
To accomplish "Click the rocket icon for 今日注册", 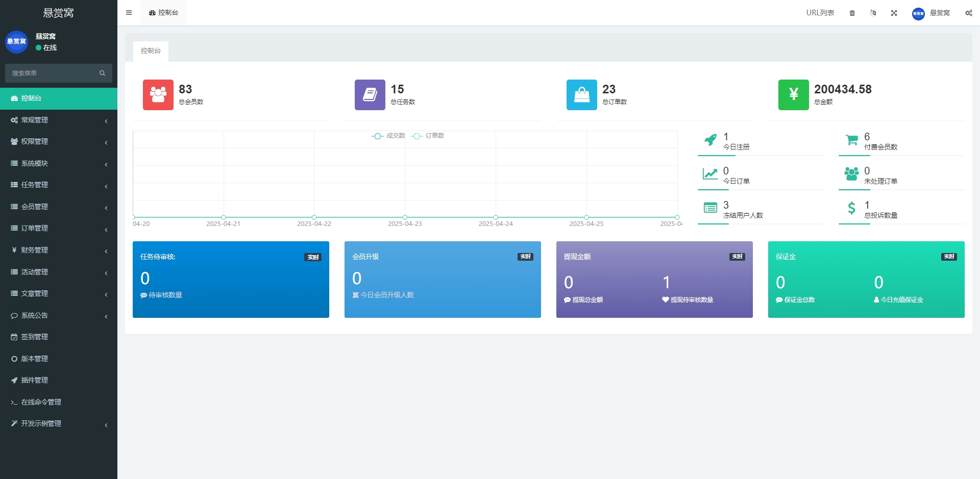I will point(710,140).
